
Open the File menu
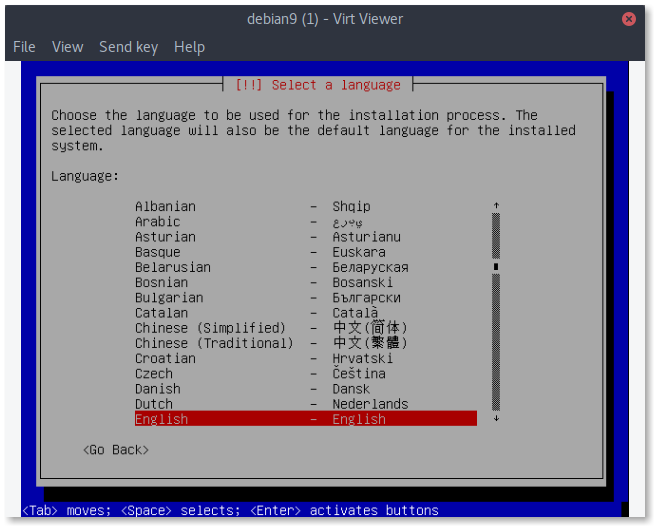[x=24, y=47]
